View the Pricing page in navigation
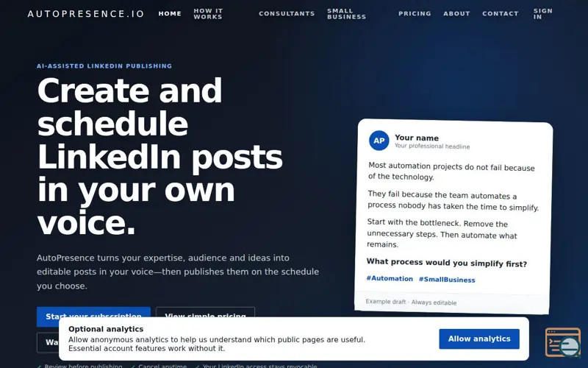This screenshot has width=588, height=368. tap(415, 13)
